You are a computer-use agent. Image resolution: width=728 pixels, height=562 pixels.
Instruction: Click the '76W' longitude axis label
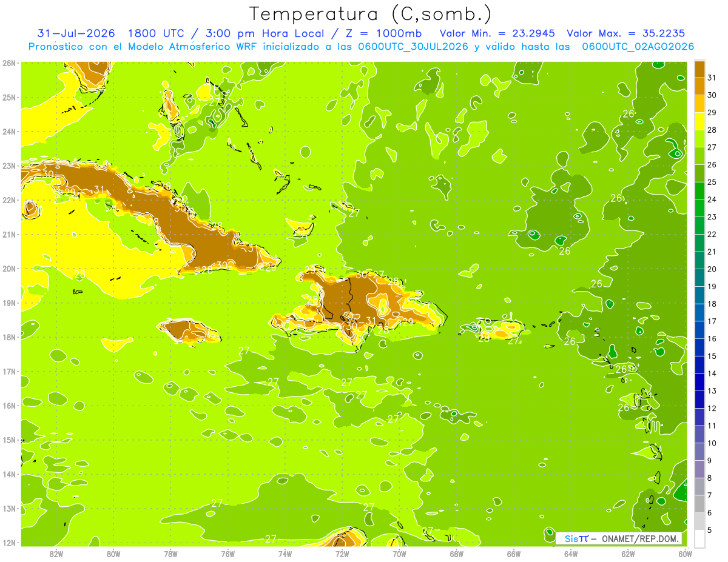coord(228,553)
